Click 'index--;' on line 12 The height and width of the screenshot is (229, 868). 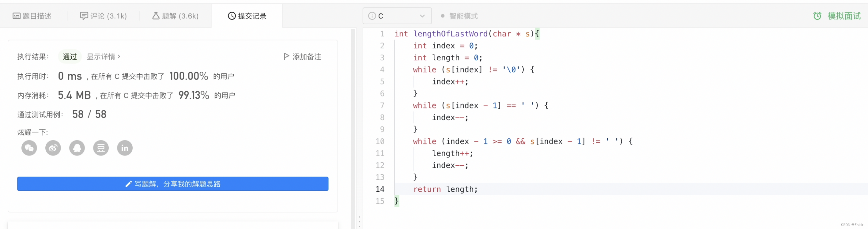click(450, 165)
